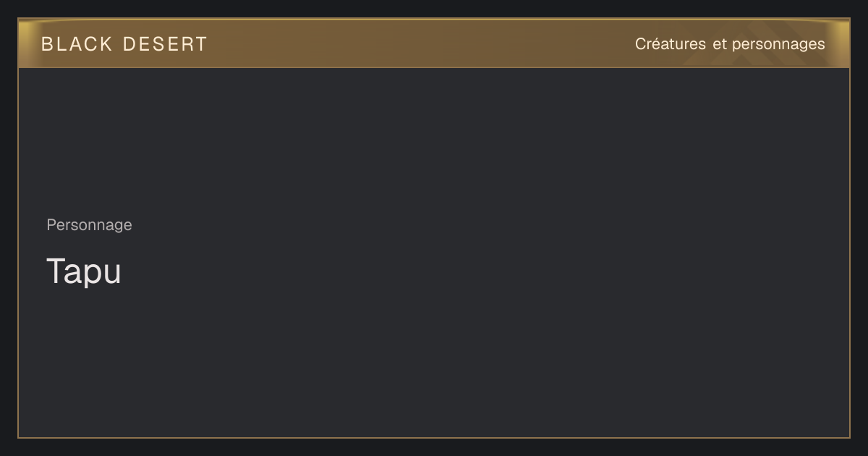Click the gold bottom border of the card

[x=434, y=438]
